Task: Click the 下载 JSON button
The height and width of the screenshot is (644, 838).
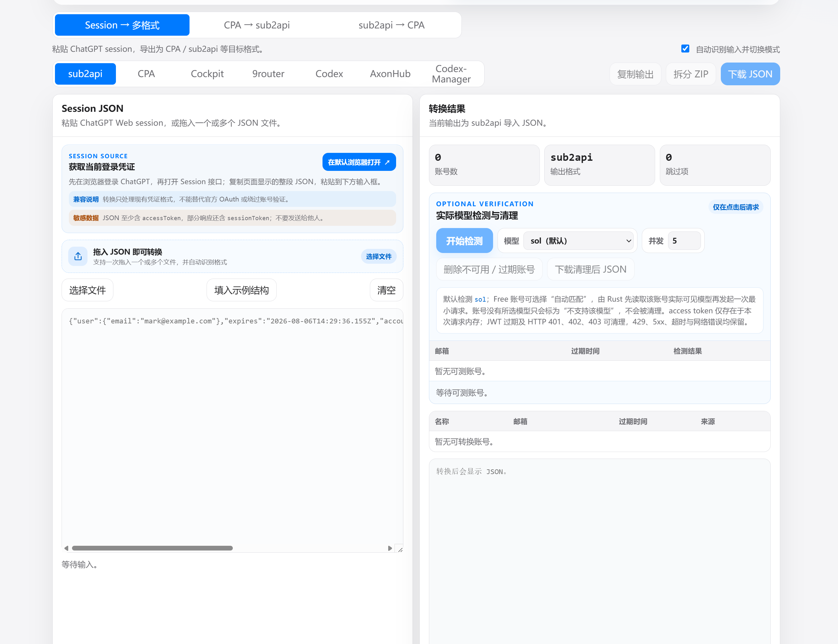Action: click(750, 74)
